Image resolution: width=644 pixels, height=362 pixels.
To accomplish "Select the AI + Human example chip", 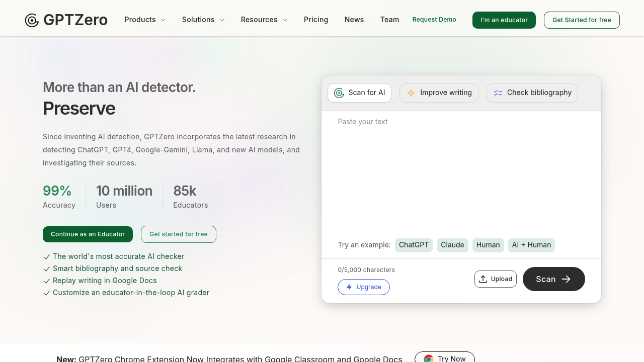I will tap(531, 245).
